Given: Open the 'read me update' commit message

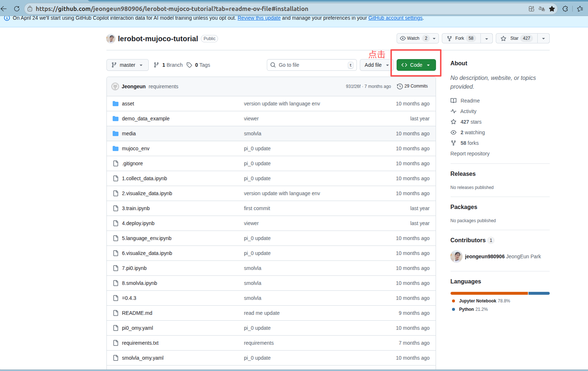Looking at the screenshot, I should [262, 313].
